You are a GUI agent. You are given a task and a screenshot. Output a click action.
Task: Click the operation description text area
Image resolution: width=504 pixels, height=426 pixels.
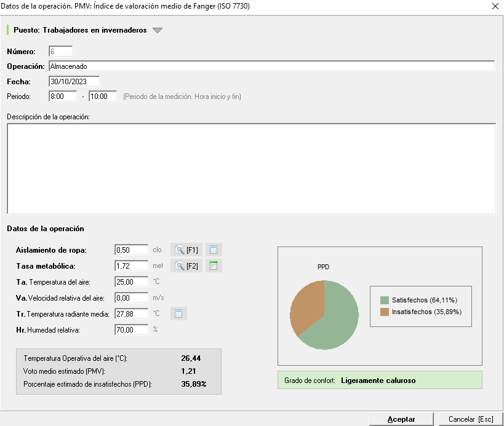(251, 168)
